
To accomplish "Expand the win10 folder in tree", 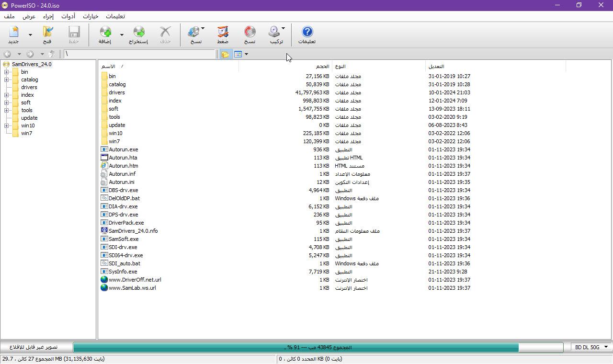I will pyautogui.click(x=7, y=125).
